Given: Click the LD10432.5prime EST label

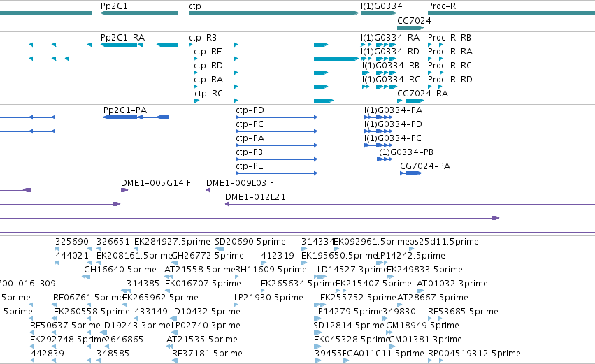Looking at the screenshot, I should 205,312.
